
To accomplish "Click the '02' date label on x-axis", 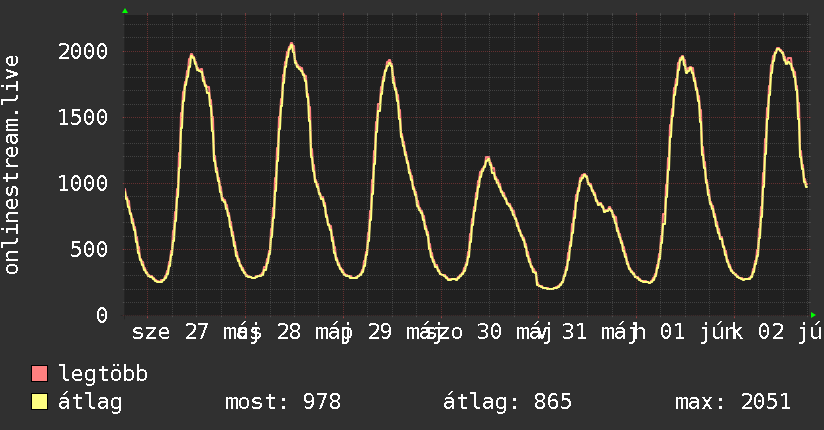I will (x=771, y=332).
